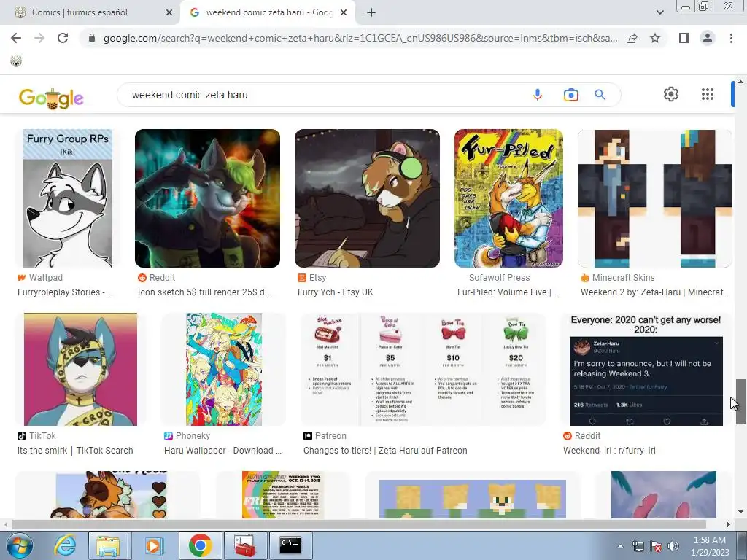The width and height of the screenshot is (747, 560).
Task: Open Furry Ych - Etsy UK link
Action: [x=336, y=292]
